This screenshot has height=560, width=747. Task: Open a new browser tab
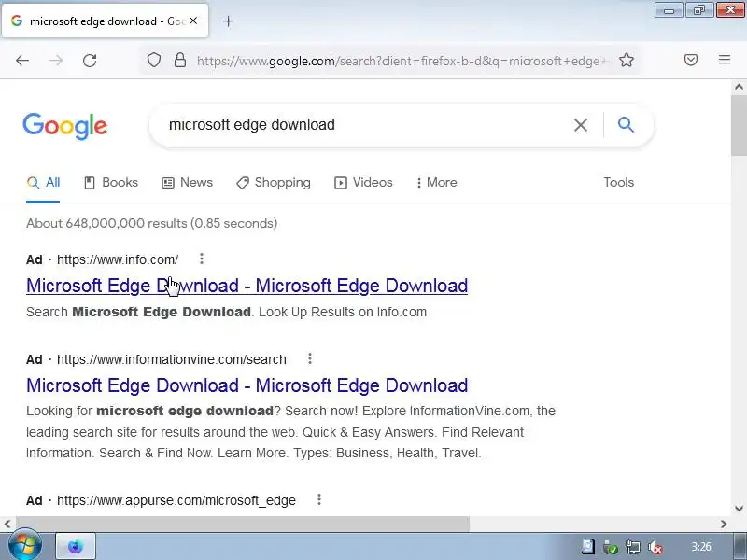[x=228, y=21]
